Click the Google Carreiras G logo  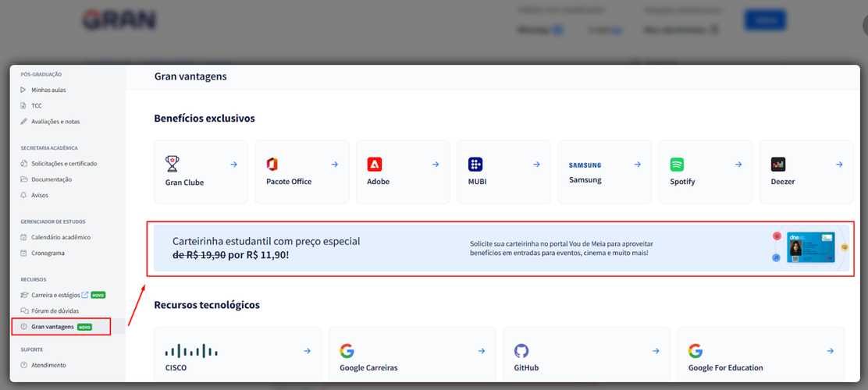click(x=347, y=351)
